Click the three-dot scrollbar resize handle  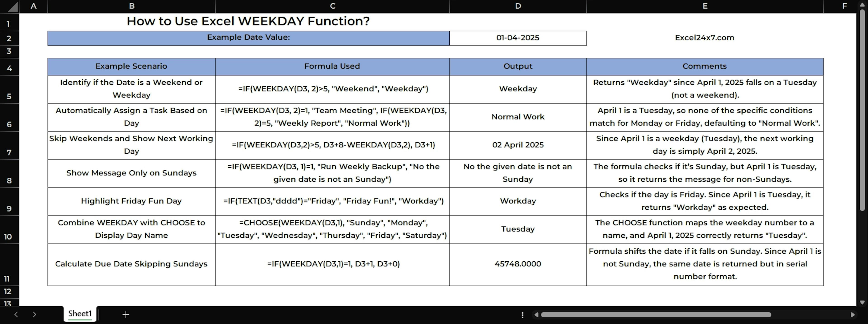(522, 314)
